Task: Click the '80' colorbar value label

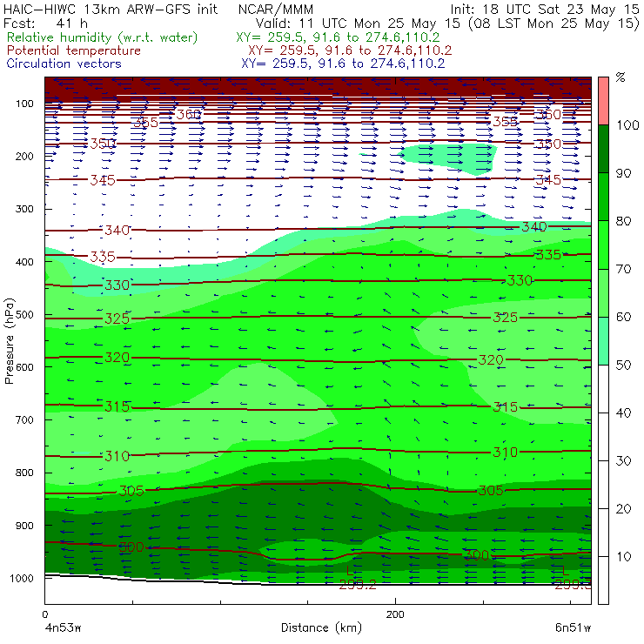Action: (x=623, y=221)
